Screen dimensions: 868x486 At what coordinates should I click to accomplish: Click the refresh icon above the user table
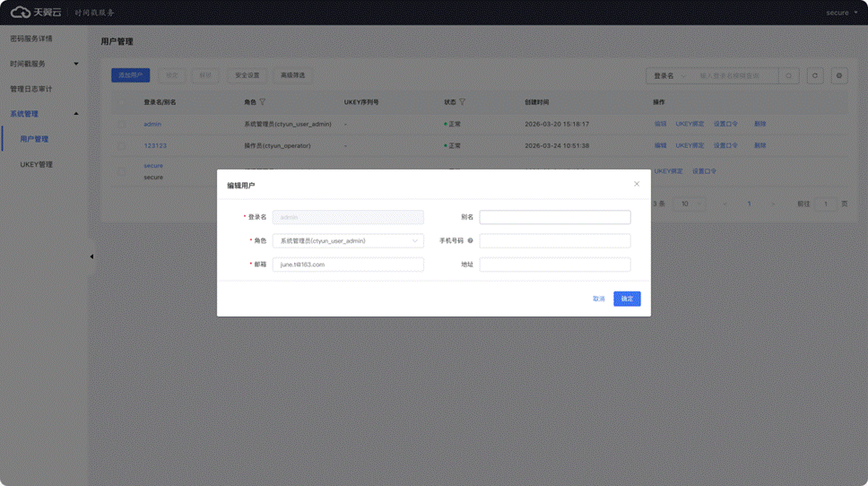tap(815, 76)
